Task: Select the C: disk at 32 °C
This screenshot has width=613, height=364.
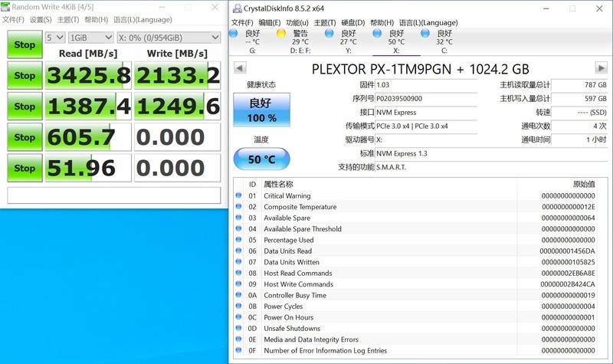Action: [x=425, y=34]
